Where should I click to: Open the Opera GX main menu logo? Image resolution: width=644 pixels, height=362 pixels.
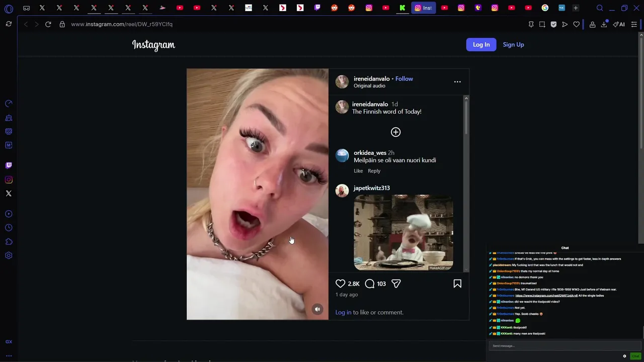(x=9, y=9)
